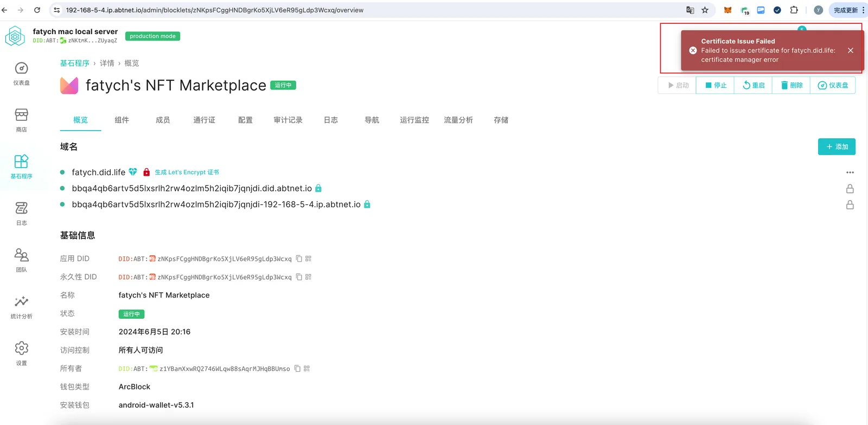Open the blue card extension icon

click(761, 10)
